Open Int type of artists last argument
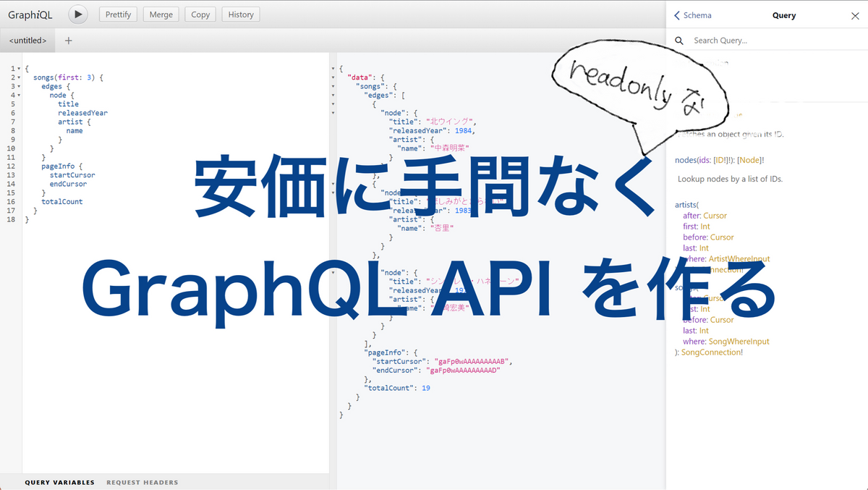 tap(704, 248)
